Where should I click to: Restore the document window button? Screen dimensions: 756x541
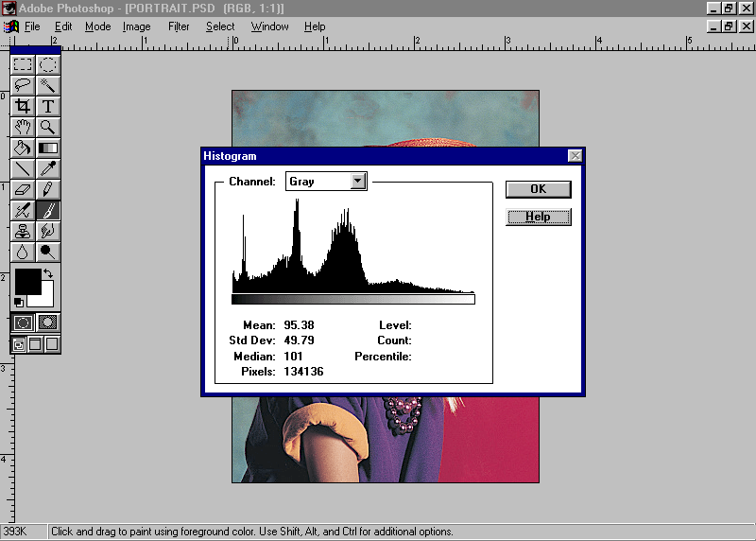point(729,26)
